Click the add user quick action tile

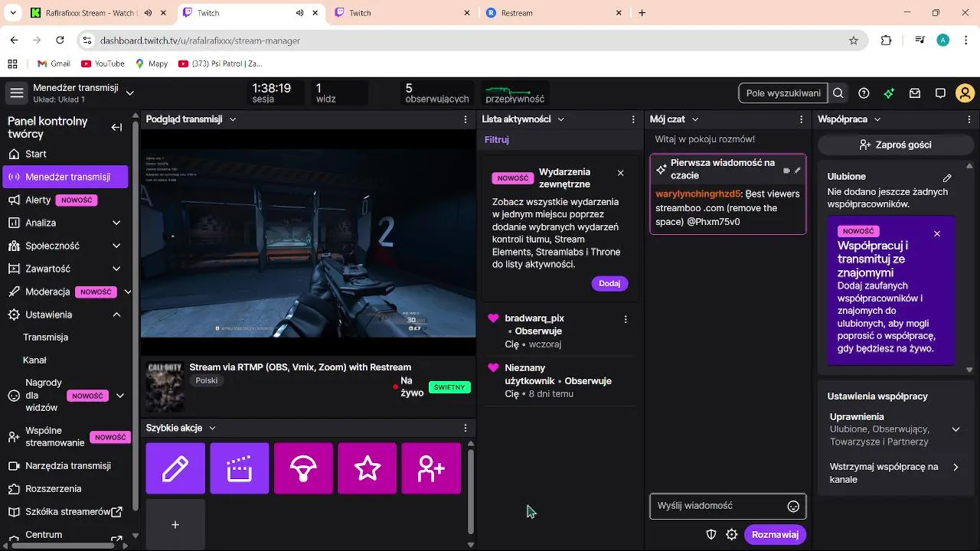point(431,468)
